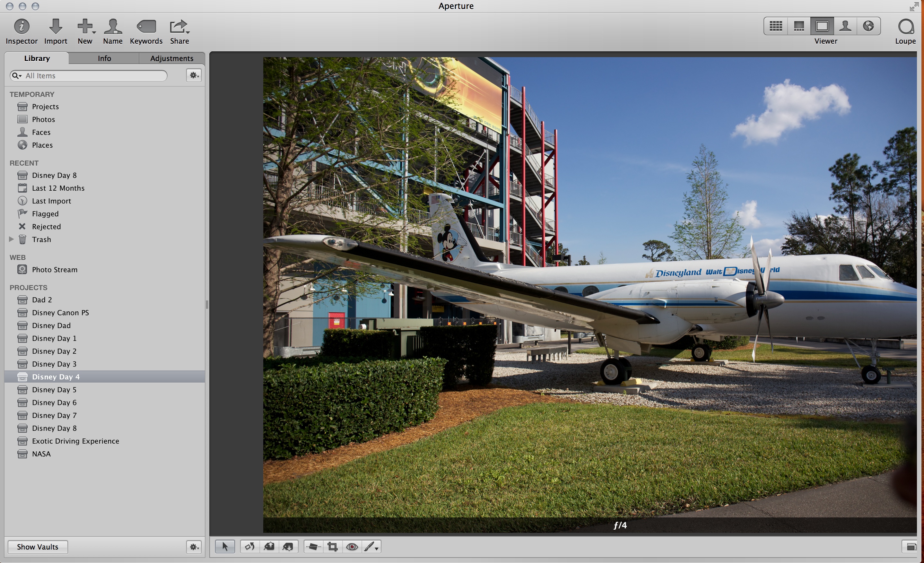Click the Import arrow icon
Screen dimensions: 924x563
tap(56, 27)
